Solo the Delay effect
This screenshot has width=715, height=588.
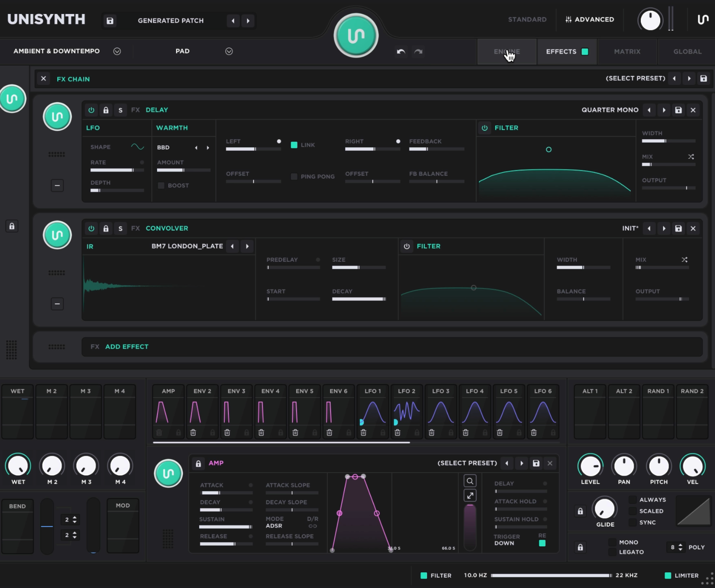click(120, 110)
